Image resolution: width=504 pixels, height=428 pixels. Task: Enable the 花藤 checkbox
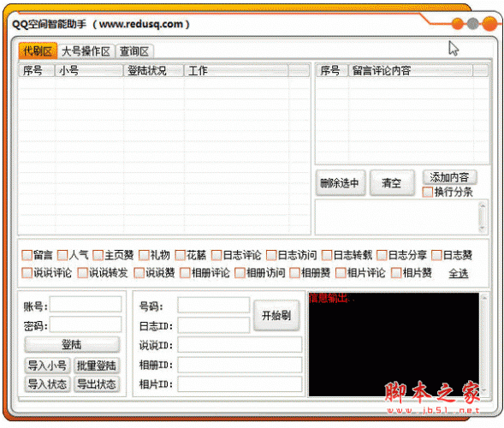pos(181,255)
